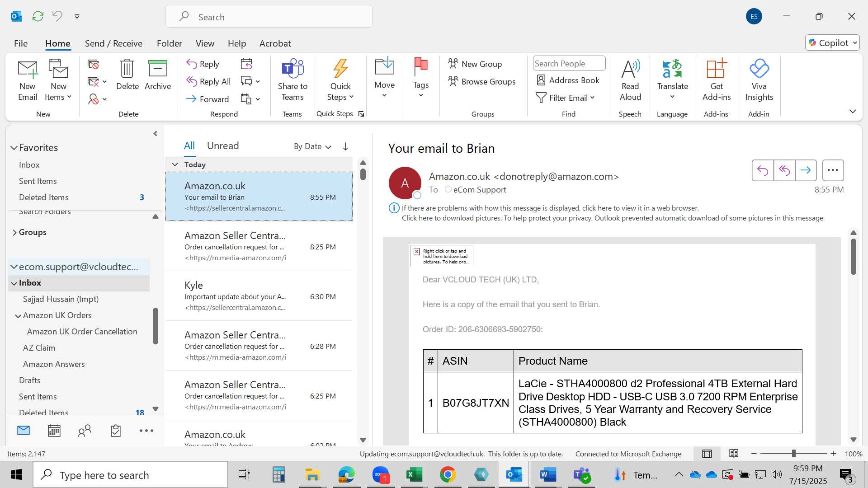Collapse the Amazon UK Orders folder
Screen dimensions: 868x488
pyautogui.click(x=18, y=316)
